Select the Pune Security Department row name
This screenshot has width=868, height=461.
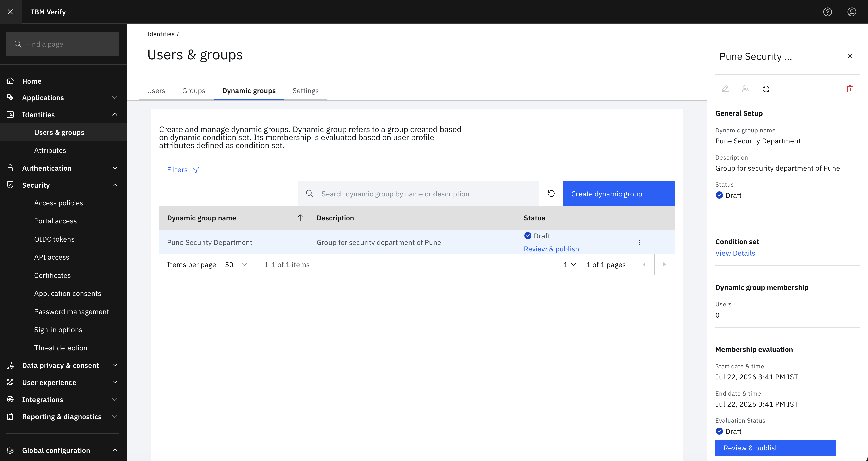(x=210, y=242)
